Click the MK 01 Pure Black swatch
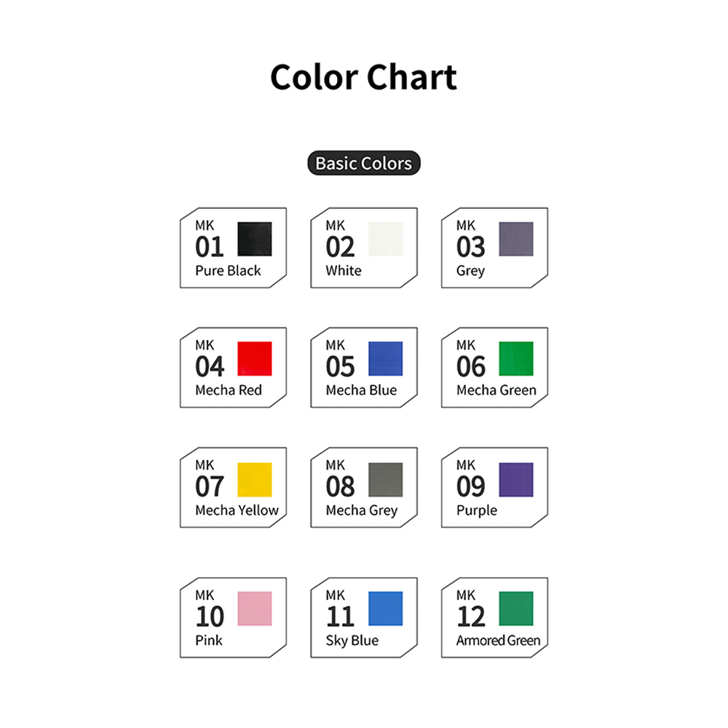Viewport: 728px width, 728px height. pyautogui.click(x=254, y=239)
